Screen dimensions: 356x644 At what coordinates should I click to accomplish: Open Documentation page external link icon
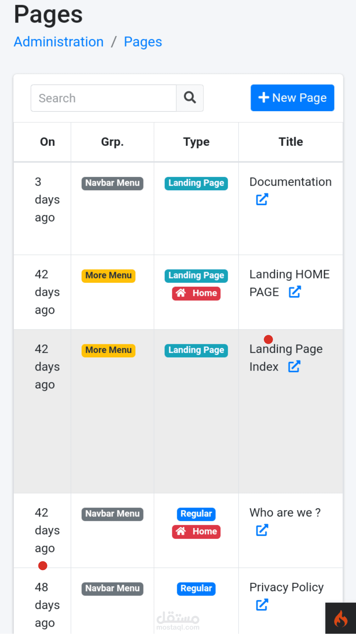[x=262, y=199]
